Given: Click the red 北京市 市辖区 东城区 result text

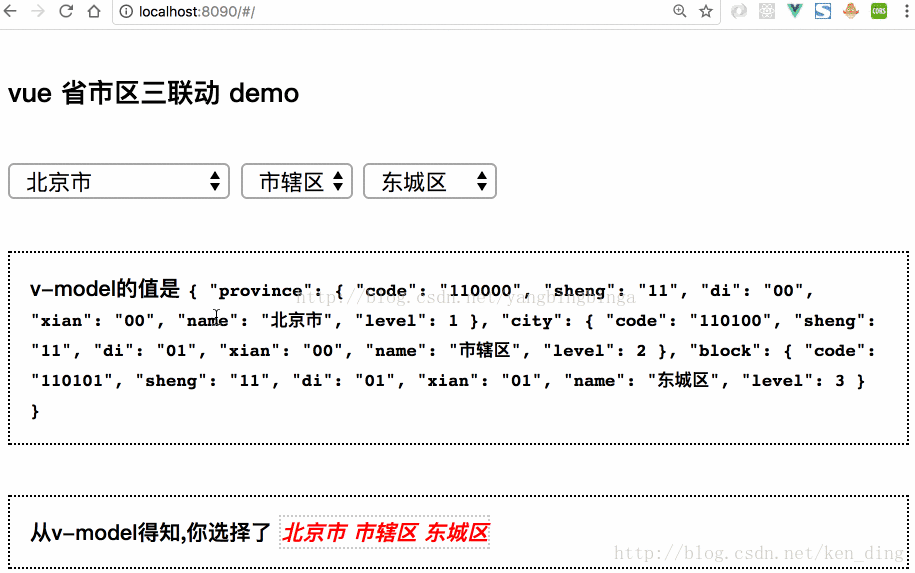Looking at the screenshot, I should point(385,532).
